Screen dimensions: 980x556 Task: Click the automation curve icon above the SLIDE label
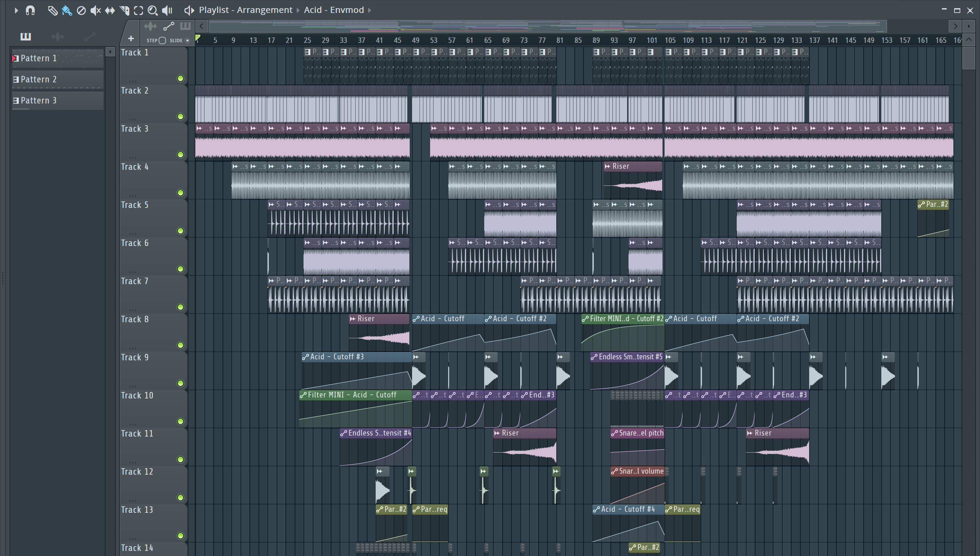169,26
